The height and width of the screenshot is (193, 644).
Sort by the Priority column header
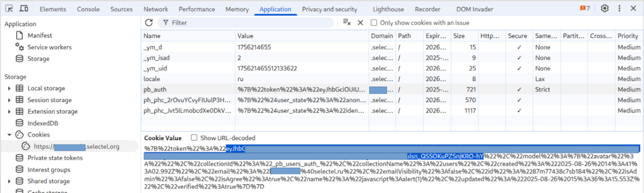[629, 36]
